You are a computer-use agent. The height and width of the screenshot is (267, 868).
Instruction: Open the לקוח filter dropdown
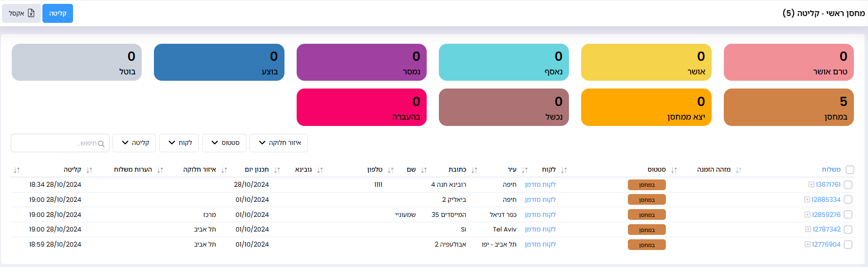179,143
